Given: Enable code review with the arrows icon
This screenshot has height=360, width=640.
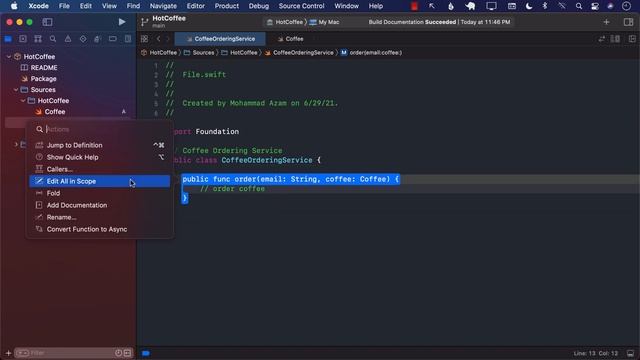Looking at the screenshot, I should point(602,39).
